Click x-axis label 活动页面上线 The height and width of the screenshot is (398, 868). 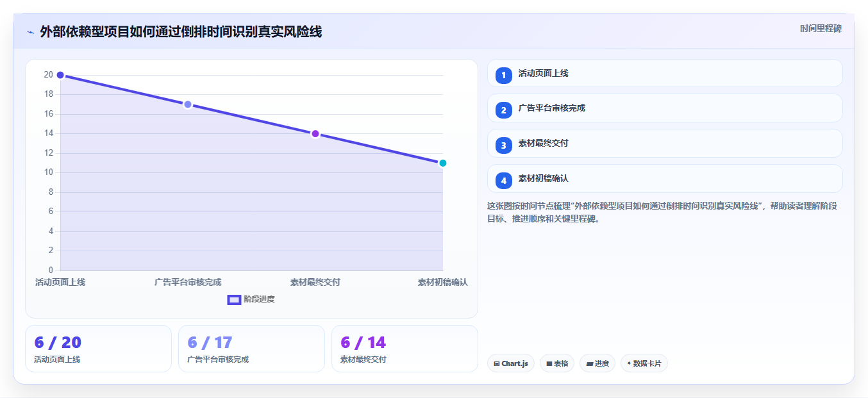point(60,282)
